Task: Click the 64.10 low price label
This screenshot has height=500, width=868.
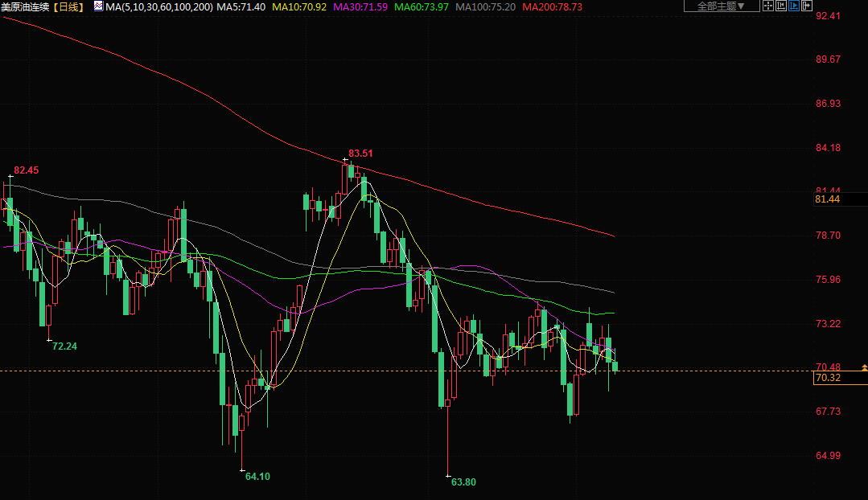Action: point(257,476)
